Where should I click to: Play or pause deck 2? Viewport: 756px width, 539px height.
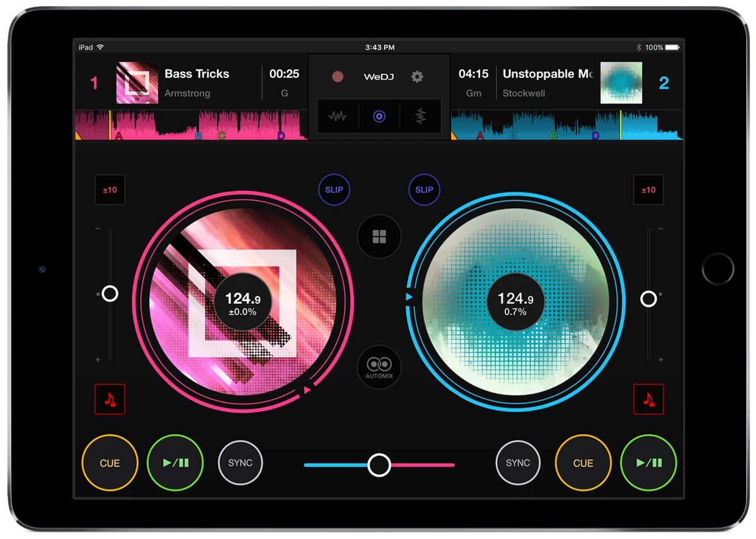(x=648, y=463)
